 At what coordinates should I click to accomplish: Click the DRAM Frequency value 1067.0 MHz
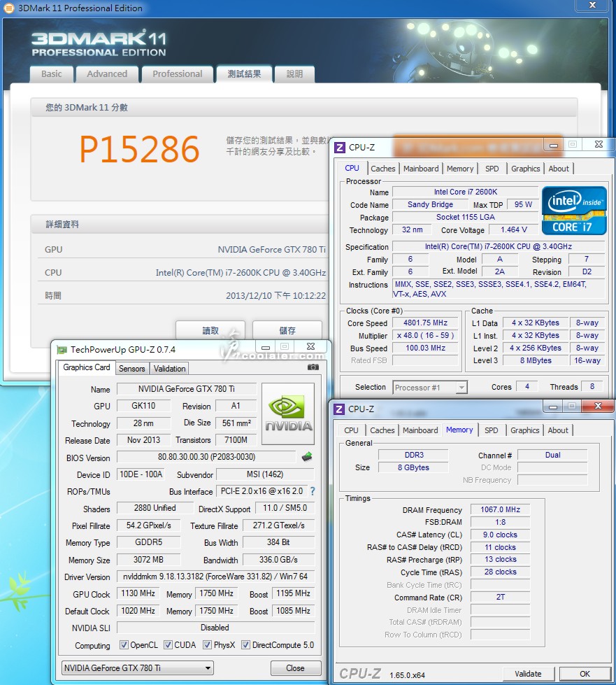(x=501, y=509)
